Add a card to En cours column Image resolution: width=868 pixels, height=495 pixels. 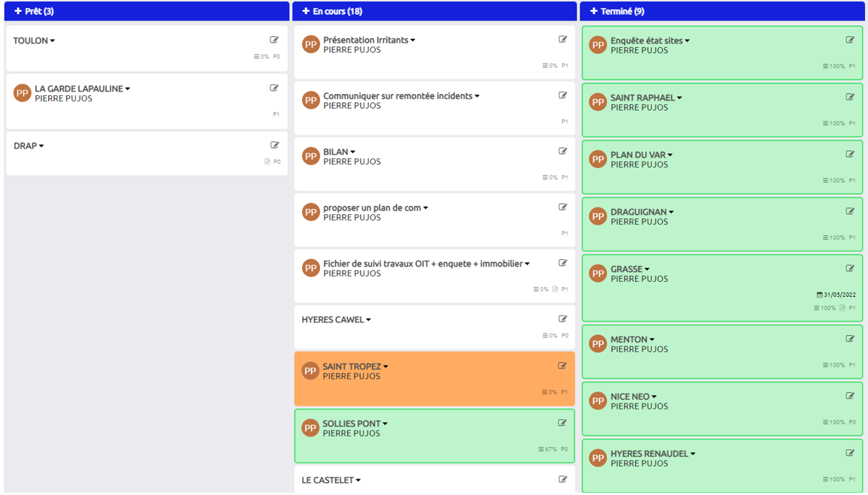pos(306,11)
